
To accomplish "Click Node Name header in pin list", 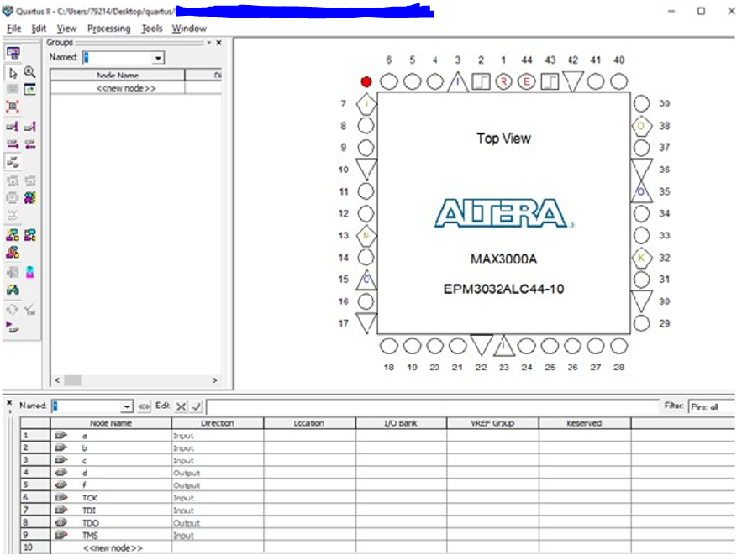I will 111,423.
